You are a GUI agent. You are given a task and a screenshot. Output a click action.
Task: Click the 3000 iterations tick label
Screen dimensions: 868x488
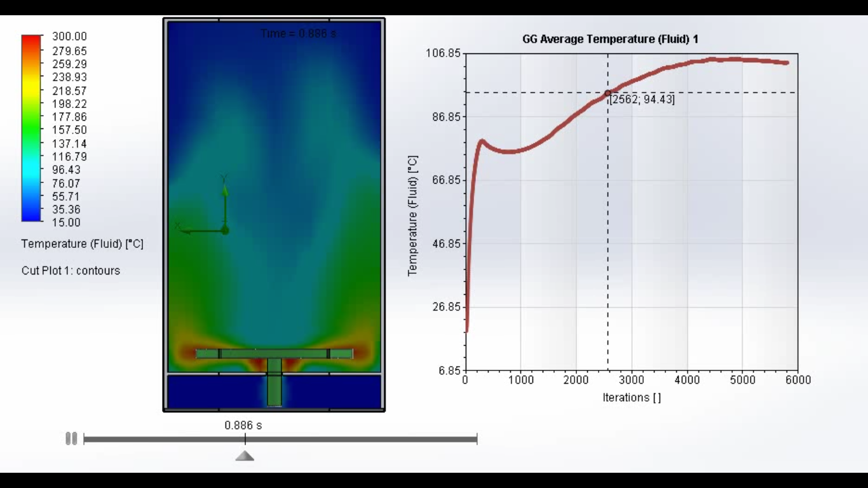click(x=632, y=380)
